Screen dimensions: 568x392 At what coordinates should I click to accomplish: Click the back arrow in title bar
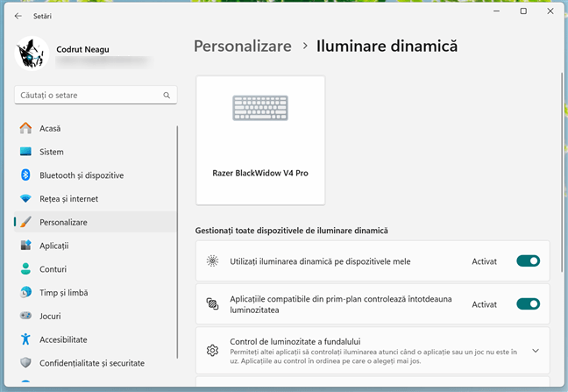pyautogui.click(x=18, y=15)
